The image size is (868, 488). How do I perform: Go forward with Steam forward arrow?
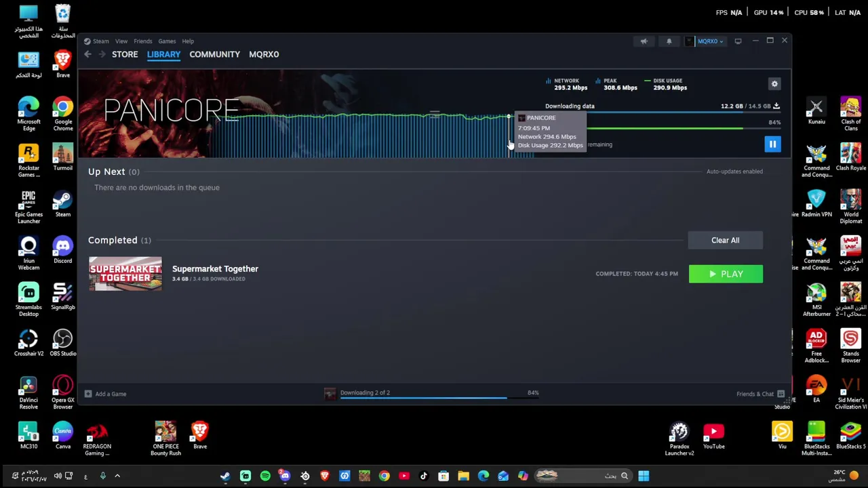click(102, 54)
